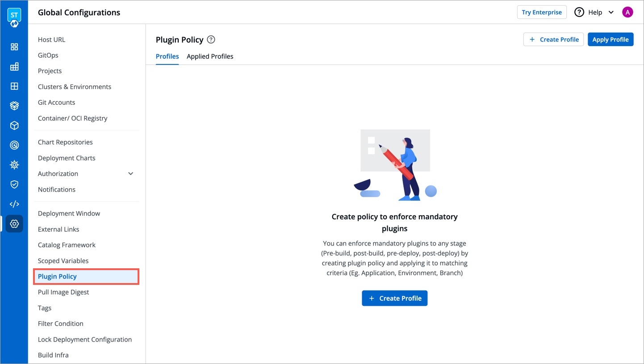The image size is (644, 364).
Task: Select the Profiles tab
Action: pos(167,56)
